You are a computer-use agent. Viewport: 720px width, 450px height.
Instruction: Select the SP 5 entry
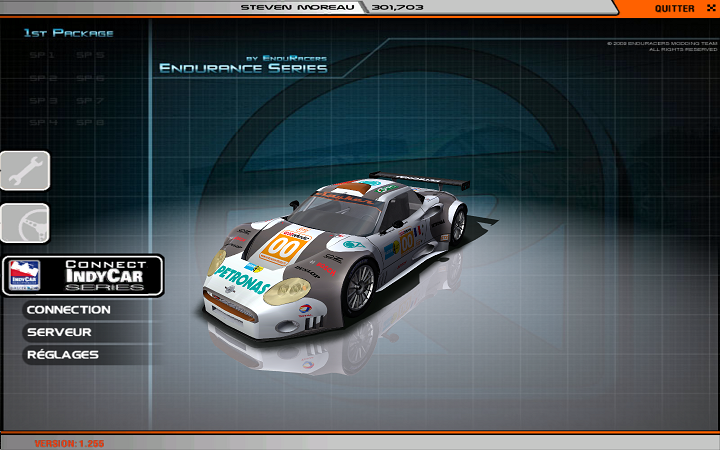point(90,55)
